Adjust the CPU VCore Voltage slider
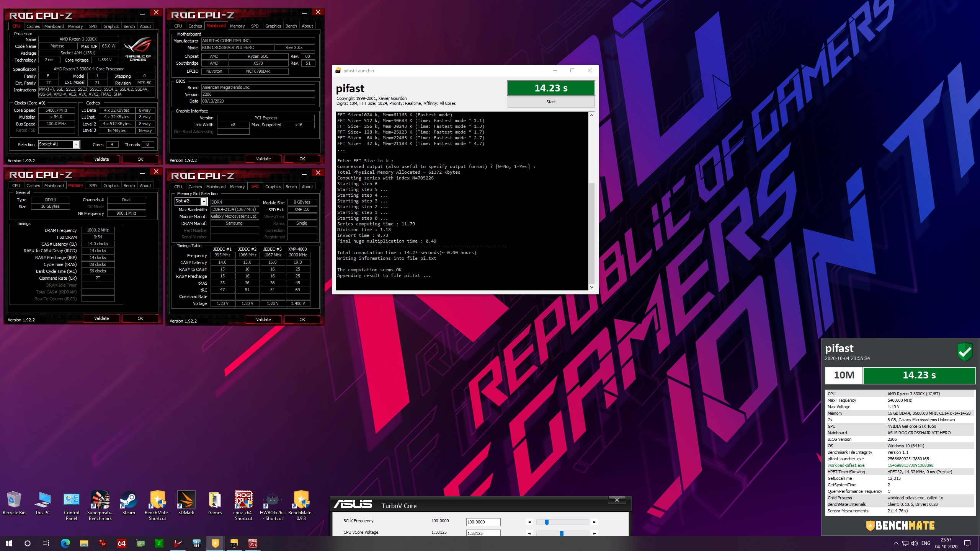980x551 pixels. click(x=562, y=533)
